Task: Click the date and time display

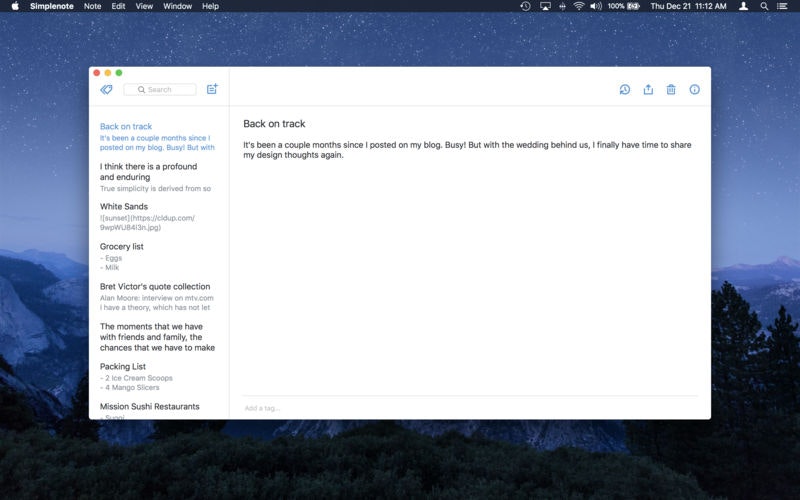Action: pos(688,6)
